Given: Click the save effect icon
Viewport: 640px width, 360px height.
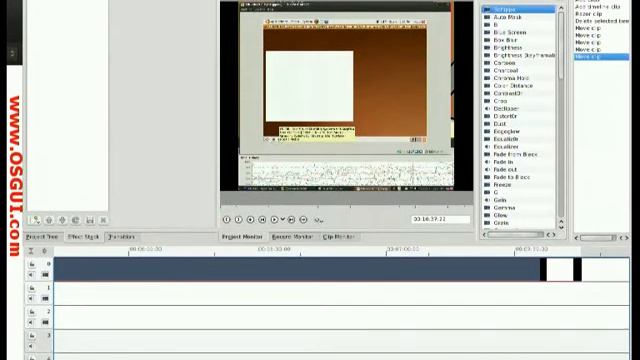Looking at the screenshot, I should pyautogui.click(x=90, y=220).
